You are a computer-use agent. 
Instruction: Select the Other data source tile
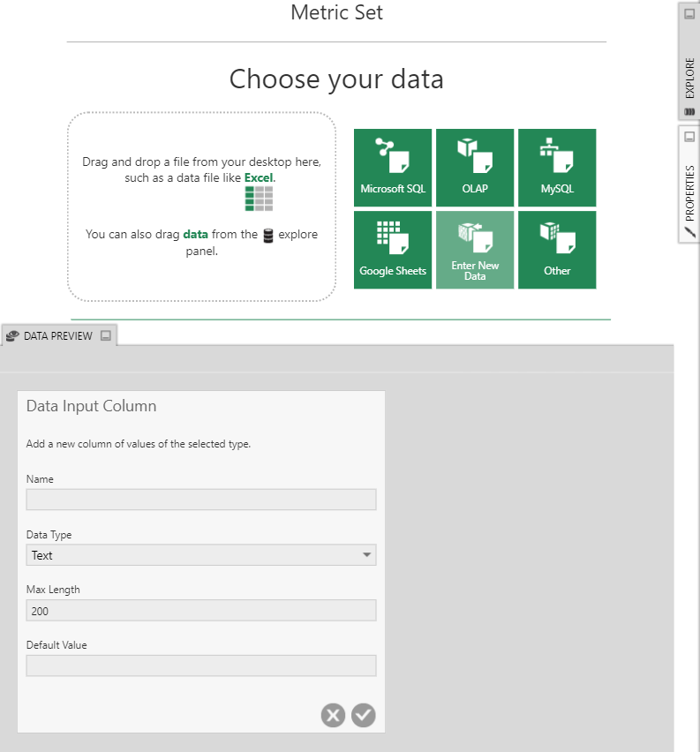pos(557,250)
